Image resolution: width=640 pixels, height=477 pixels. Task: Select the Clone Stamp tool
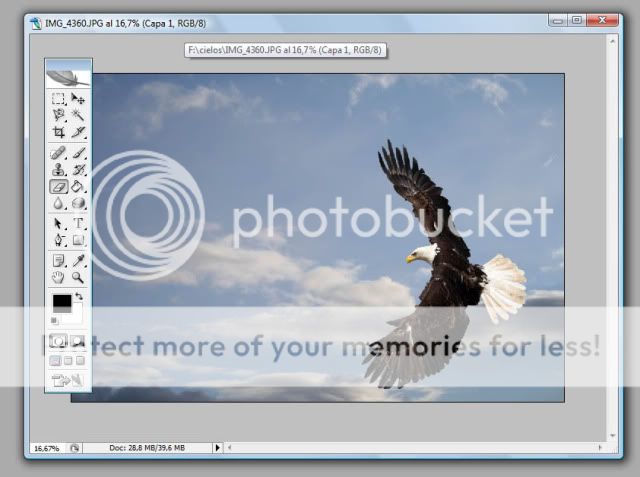(58, 170)
